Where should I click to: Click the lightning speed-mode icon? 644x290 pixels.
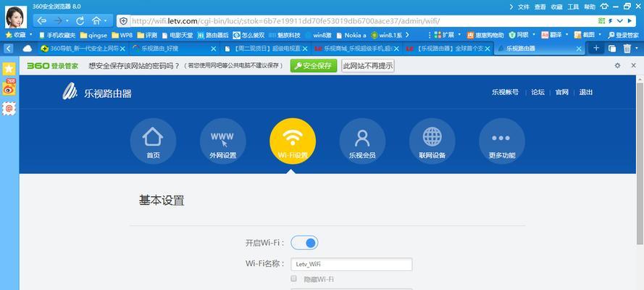(x=611, y=21)
